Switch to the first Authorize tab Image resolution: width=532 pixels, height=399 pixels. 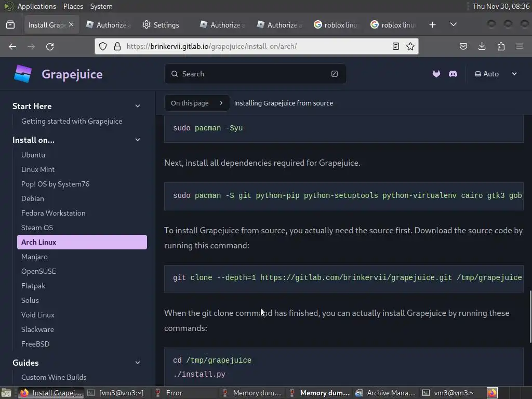click(109, 25)
